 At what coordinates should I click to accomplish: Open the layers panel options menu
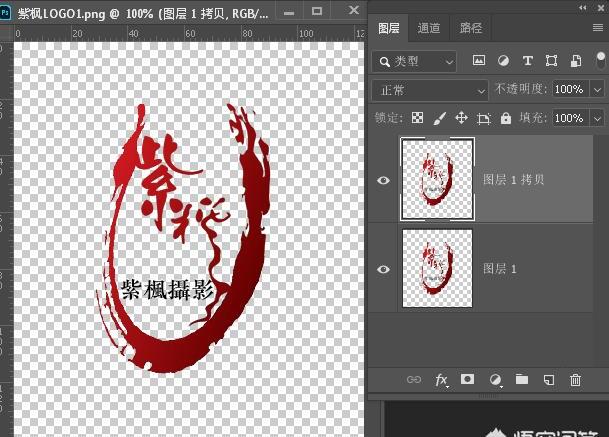596,28
